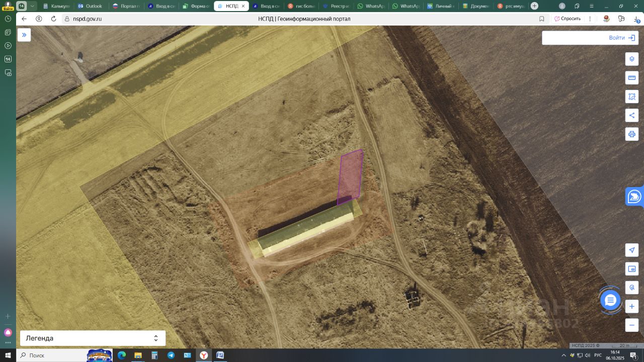Open Word from the taskbar

(x=220, y=355)
